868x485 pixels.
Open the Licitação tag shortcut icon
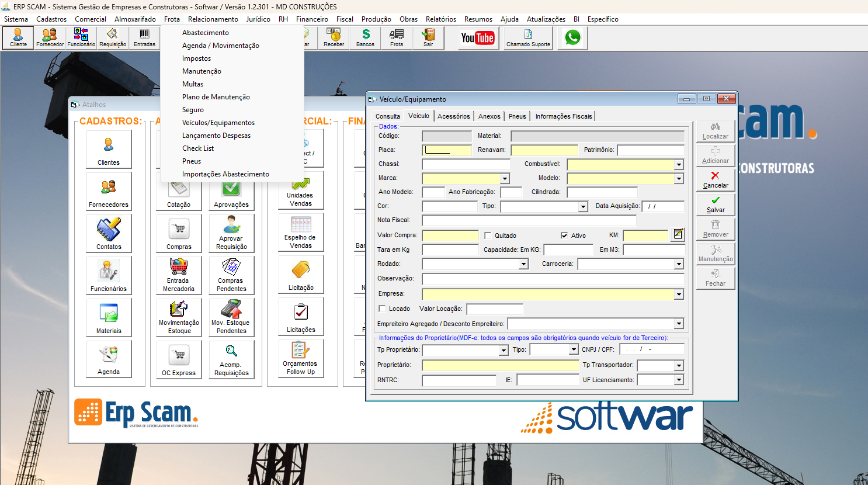point(301,275)
